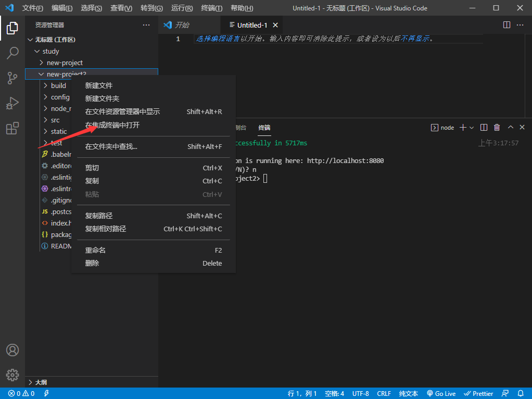
Task: Click the lightning bolt status bar icon
Action: point(46,393)
